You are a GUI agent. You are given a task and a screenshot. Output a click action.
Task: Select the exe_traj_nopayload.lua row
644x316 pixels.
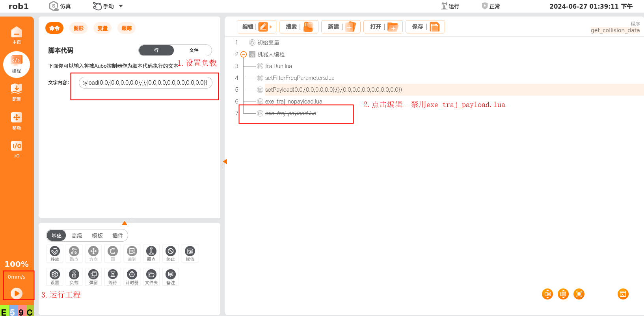(x=294, y=102)
